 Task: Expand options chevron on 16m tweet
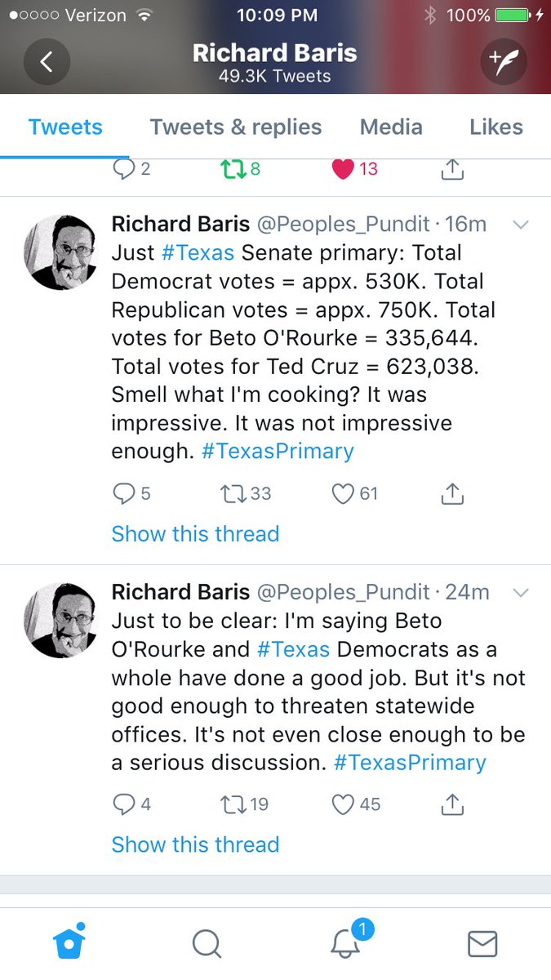(x=519, y=225)
